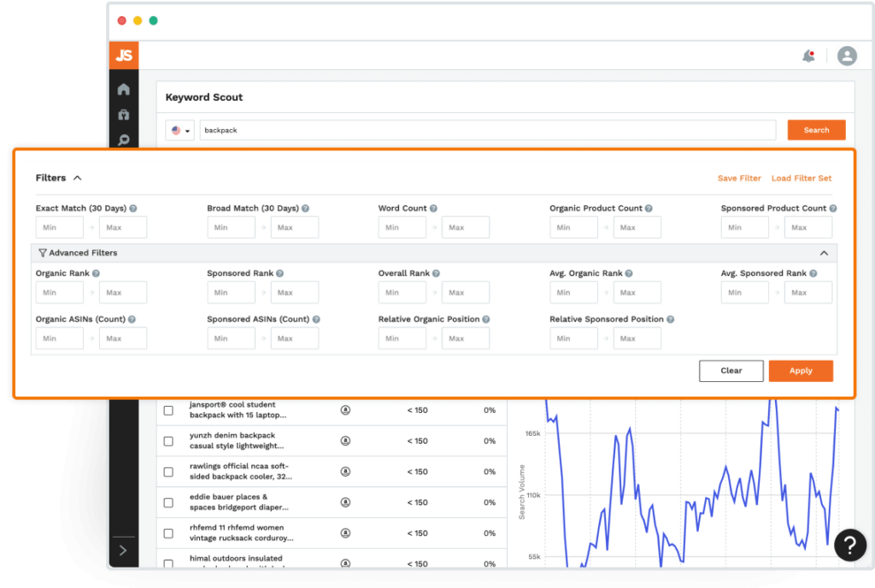
Task: Click keyword 'rawlings official ncaa soft-sided backpack cooler'
Action: pos(240,472)
